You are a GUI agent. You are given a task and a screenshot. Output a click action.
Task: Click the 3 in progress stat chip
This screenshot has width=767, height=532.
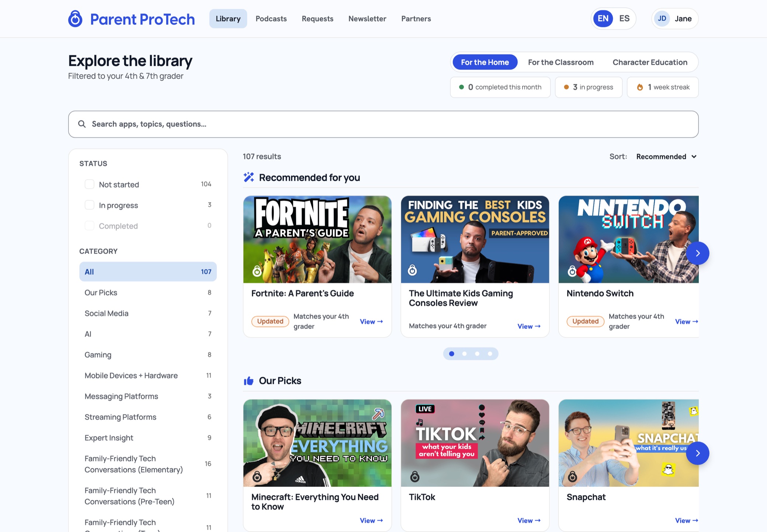[589, 87]
